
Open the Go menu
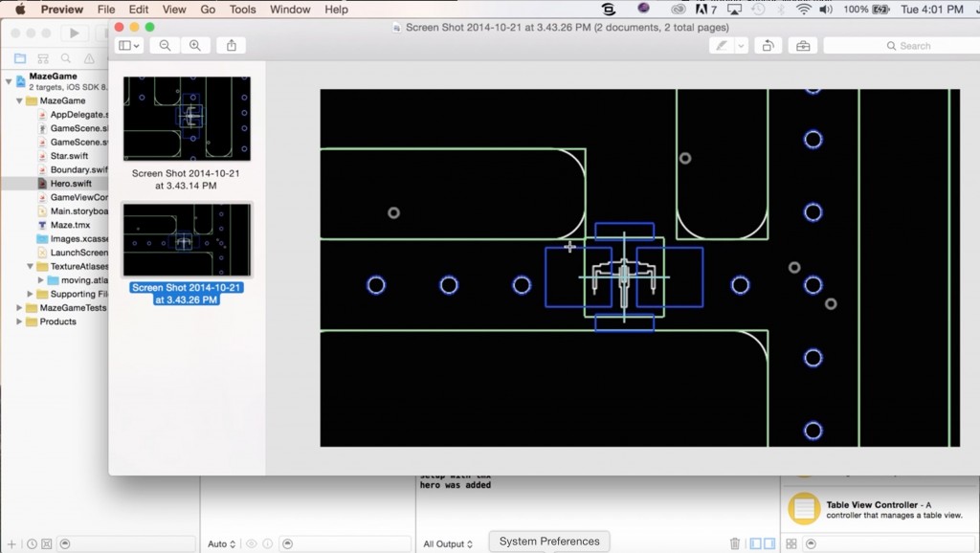click(208, 9)
